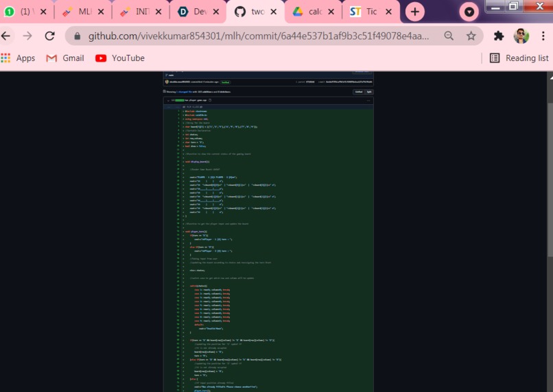Open the Reading list panel

[x=519, y=58]
